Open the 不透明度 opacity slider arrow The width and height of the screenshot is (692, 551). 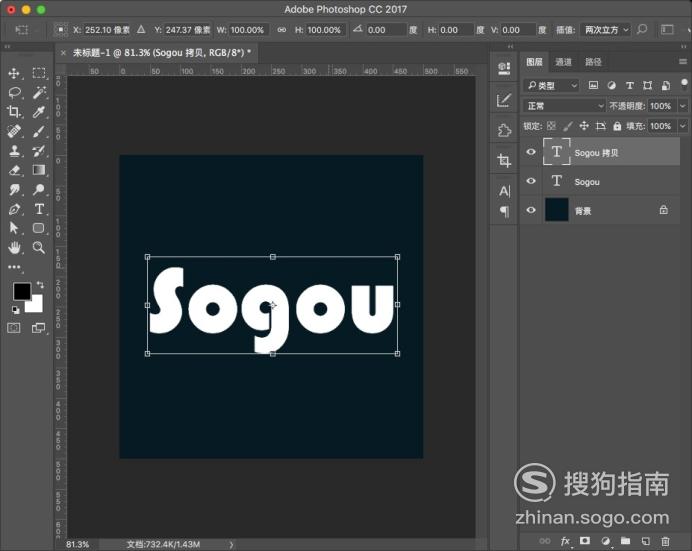tap(683, 106)
